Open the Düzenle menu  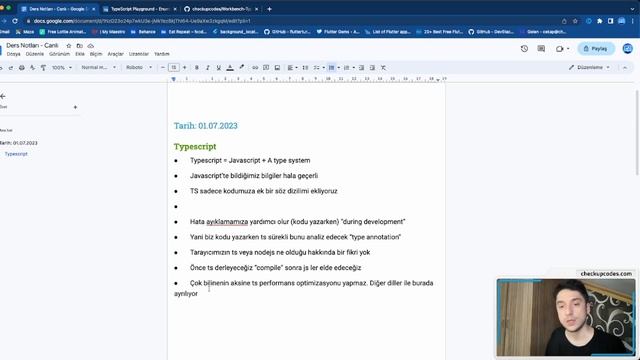tap(35, 54)
